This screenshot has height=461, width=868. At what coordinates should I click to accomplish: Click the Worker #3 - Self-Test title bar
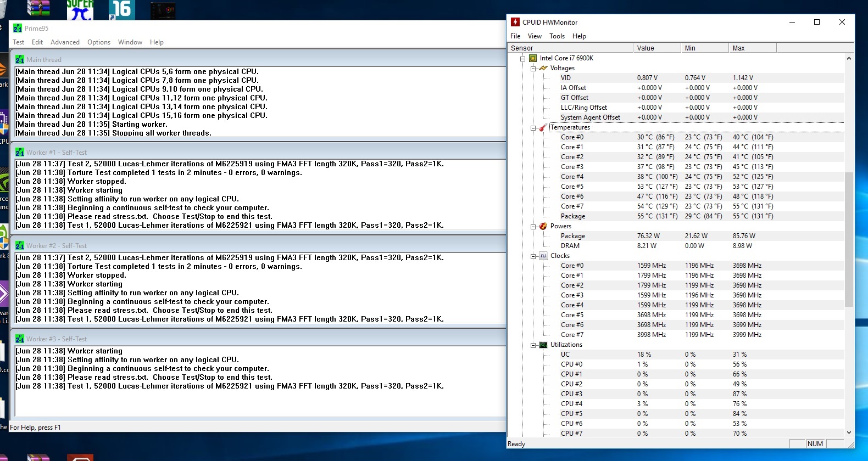258,339
